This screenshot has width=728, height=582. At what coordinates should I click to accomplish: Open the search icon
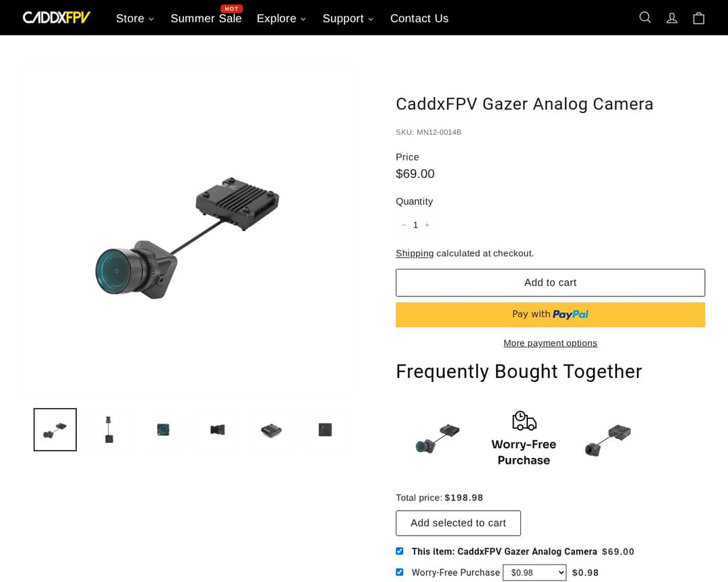point(644,18)
